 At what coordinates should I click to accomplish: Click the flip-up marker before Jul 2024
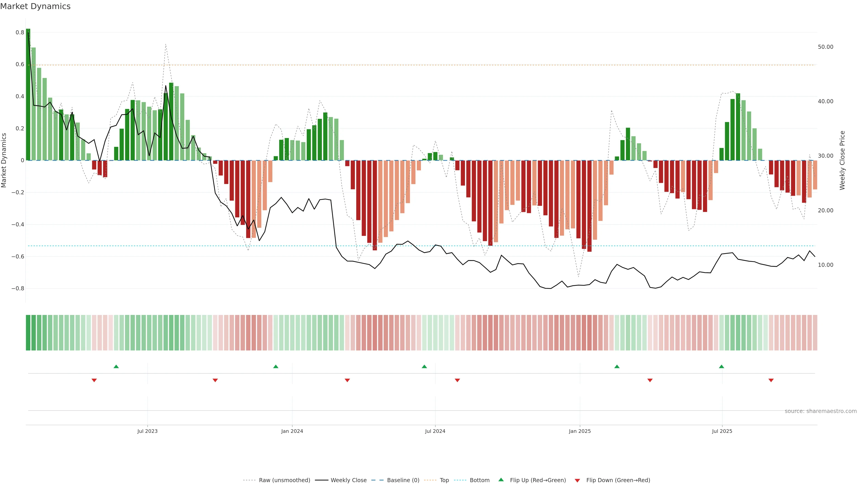point(424,366)
